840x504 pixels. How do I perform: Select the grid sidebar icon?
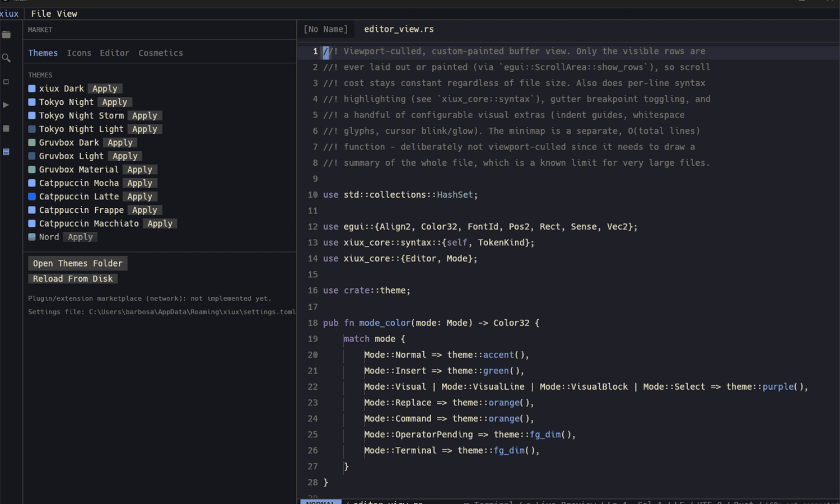click(6, 128)
